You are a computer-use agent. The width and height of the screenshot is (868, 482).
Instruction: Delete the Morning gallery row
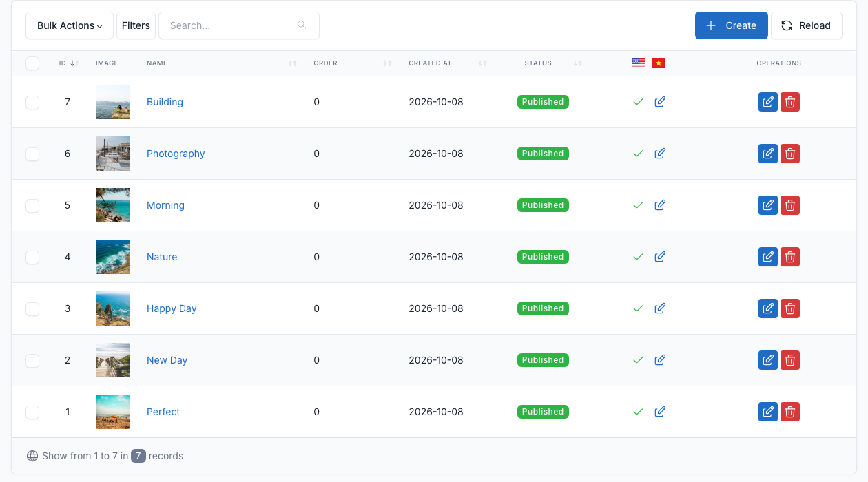(x=790, y=205)
